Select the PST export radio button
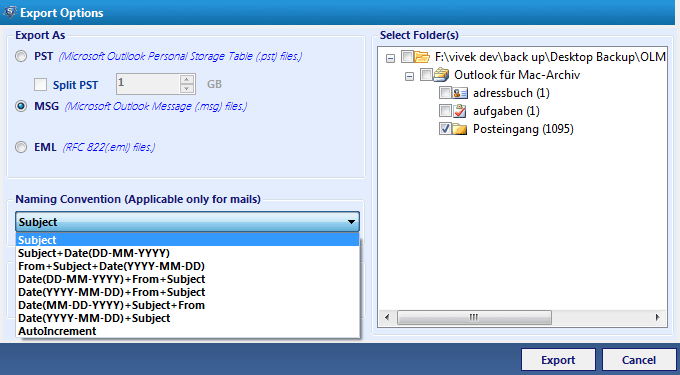This screenshot has height=375, width=680. [x=21, y=57]
